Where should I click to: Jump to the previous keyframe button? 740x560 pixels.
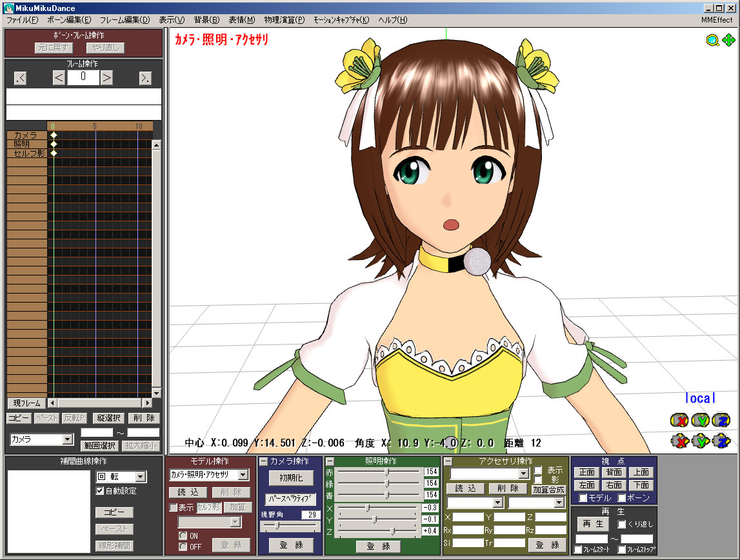point(20,78)
